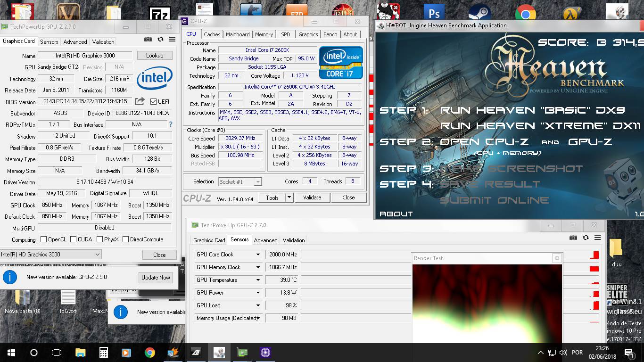This screenshot has height=362, width=644.
Task: Switch to Mainboard tab in CPU-Z
Action: click(238, 34)
